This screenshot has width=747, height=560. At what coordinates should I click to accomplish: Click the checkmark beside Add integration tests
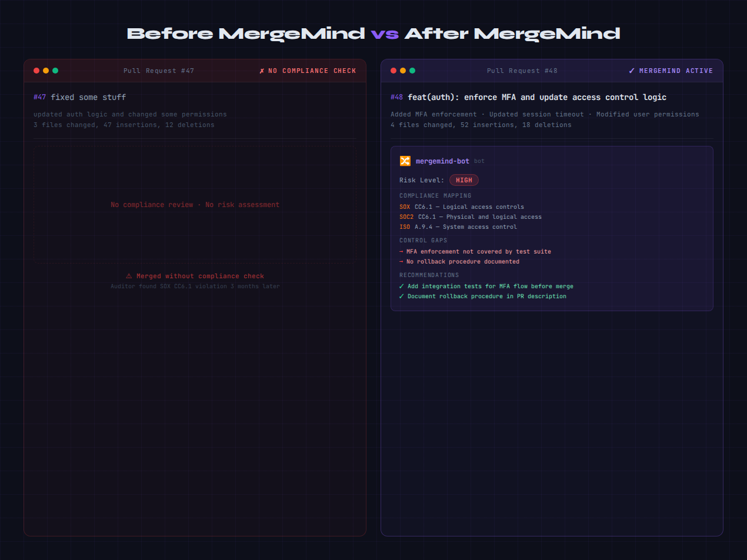(x=402, y=286)
